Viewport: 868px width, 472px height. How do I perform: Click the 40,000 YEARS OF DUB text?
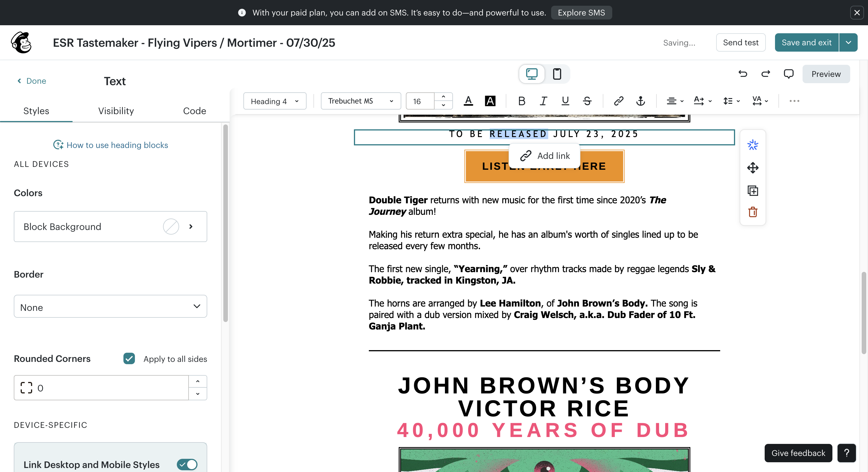[x=543, y=430]
